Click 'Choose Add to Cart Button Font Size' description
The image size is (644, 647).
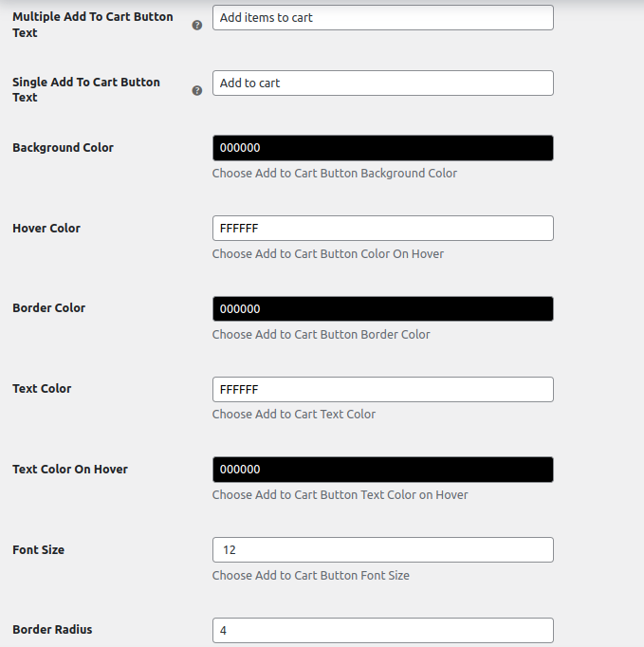(x=310, y=575)
